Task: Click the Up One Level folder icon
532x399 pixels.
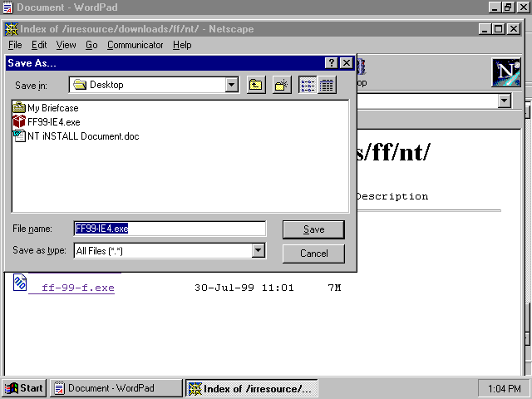Action: click(x=256, y=85)
